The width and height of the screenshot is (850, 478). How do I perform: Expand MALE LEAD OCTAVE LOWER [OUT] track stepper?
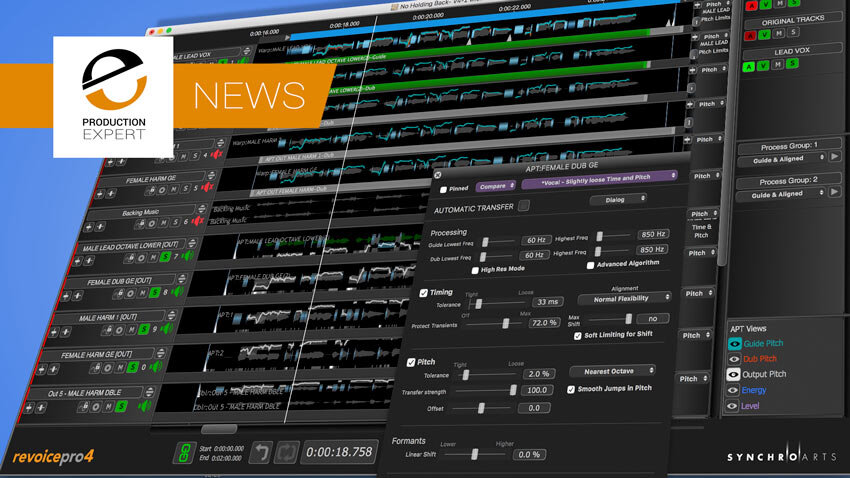(192, 243)
